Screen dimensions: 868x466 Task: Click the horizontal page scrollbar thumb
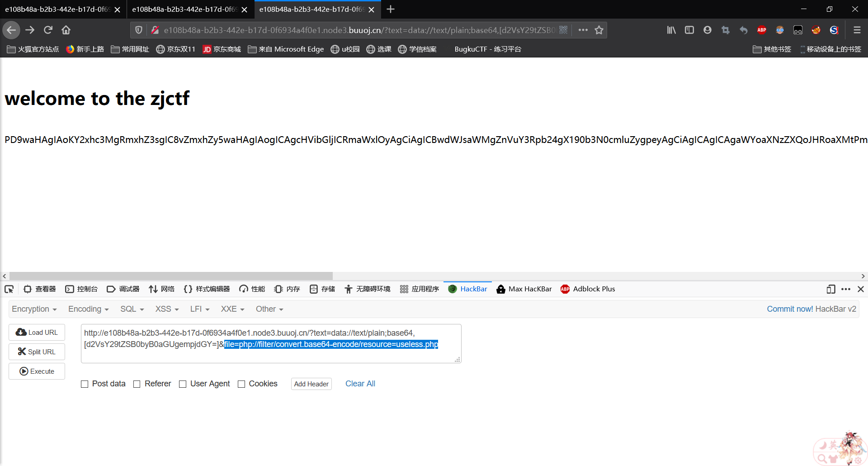click(x=171, y=276)
